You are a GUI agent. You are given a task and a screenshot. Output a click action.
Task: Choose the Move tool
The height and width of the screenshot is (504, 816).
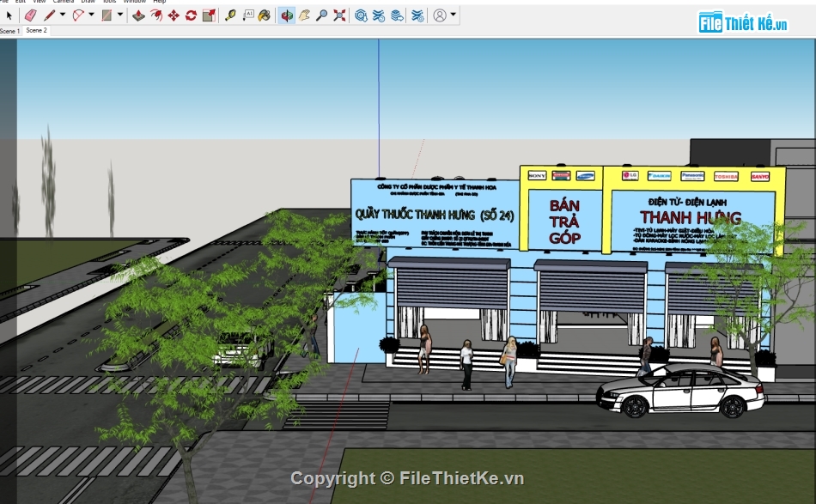(x=174, y=15)
